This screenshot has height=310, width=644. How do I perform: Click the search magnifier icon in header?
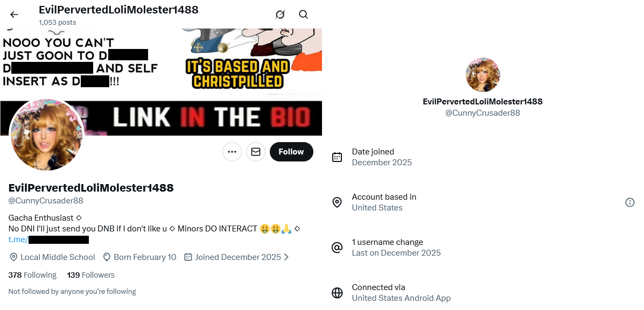click(x=304, y=15)
